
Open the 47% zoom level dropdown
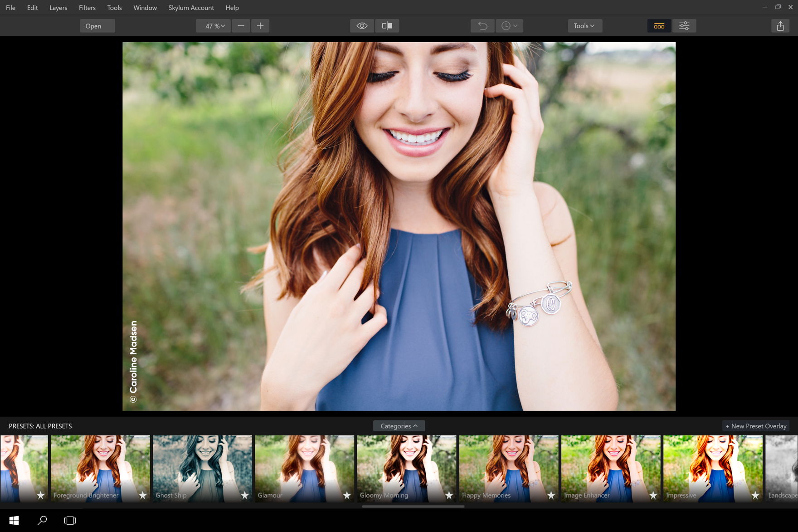[214, 26]
